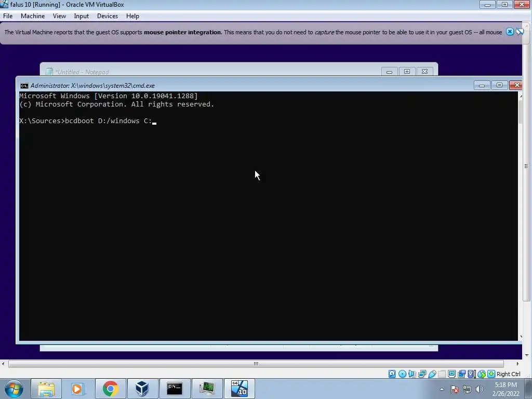Click the Show desktop button
Screen dimensions: 532x399
(528, 389)
